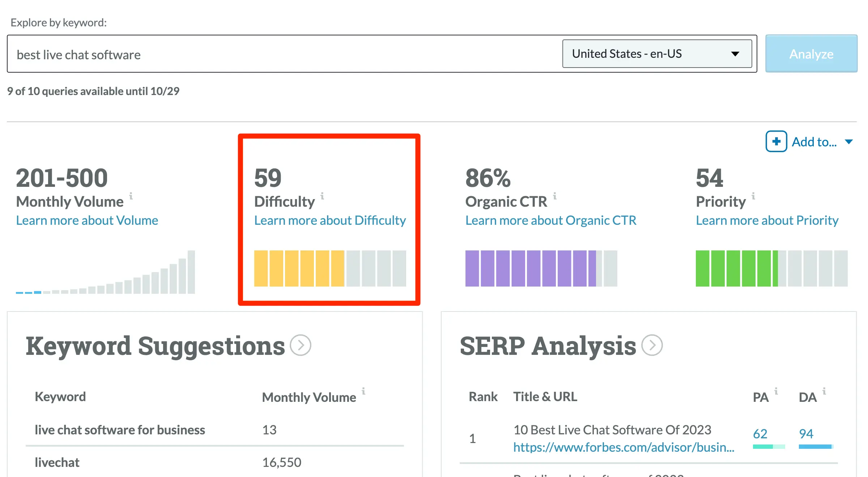The width and height of the screenshot is (868, 477).
Task: Click the info icon next to Difficulty
Action: [x=322, y=196]
